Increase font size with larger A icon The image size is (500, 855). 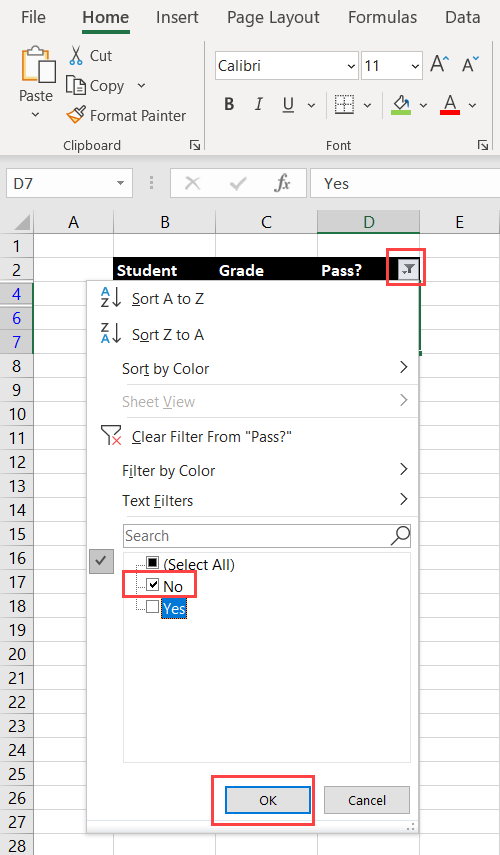point(439,64)
